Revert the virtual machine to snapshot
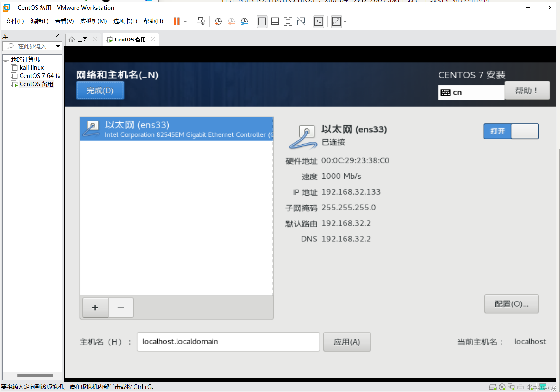 pos(231,21)
